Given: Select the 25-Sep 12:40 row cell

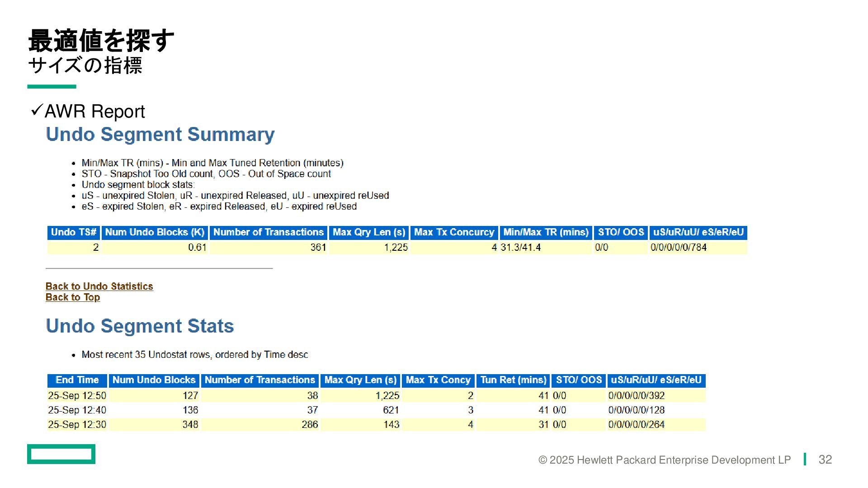Looking at the screenshot, I should pyautogui.click(x=77, y=410).
